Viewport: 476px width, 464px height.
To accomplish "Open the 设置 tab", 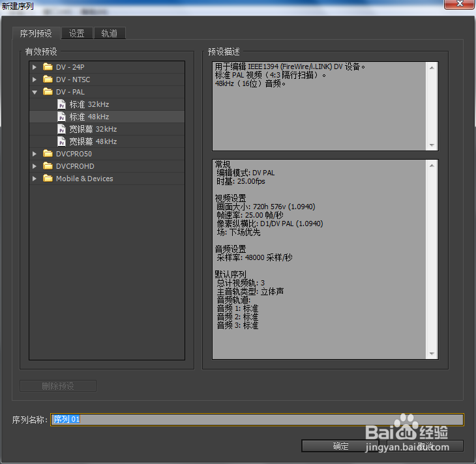I will pos(77,33).
